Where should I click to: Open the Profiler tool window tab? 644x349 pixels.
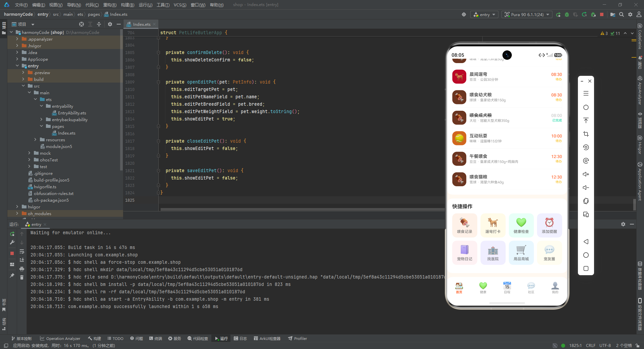coord(298,338)
